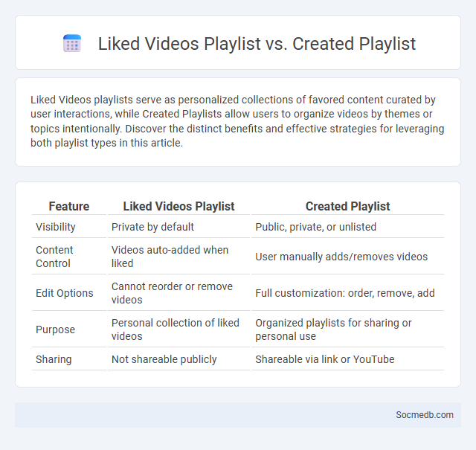
Task: Click the 'User manually adds/removes videos' cell
Action: coord(341,257)
